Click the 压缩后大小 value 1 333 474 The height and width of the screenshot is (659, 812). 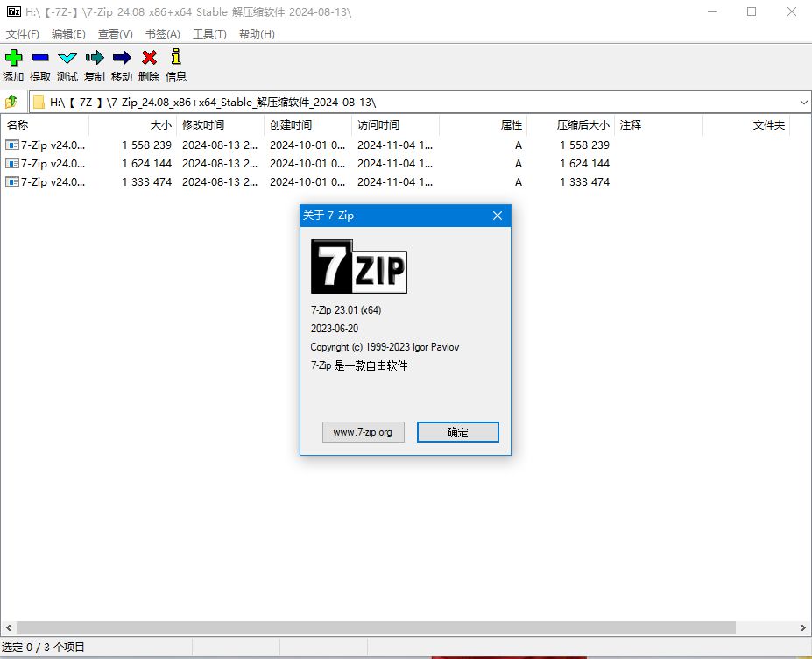point(584,182)
